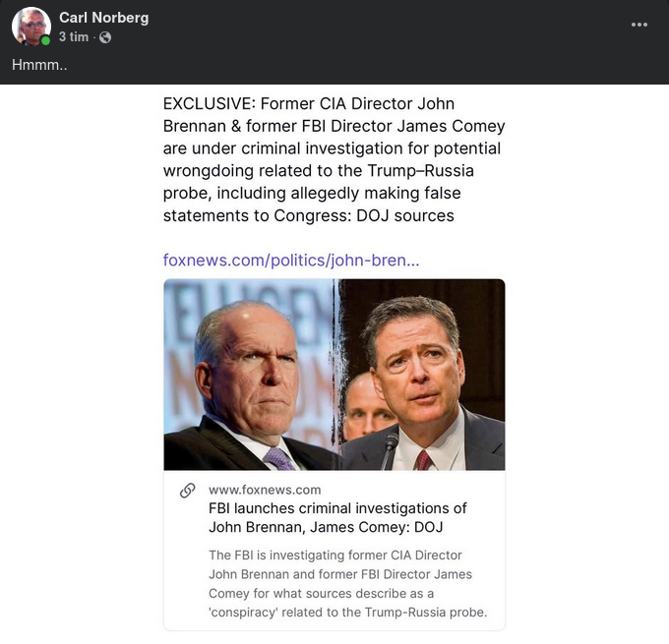Click the www.foxnews.com domain label
This screenshot has height=644, width=669.
(265, 490)
